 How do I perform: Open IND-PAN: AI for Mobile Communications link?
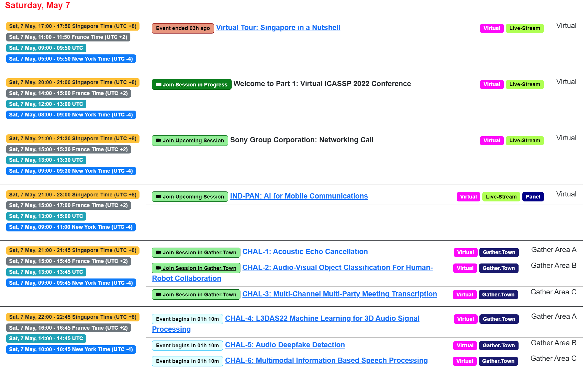pyautogui.click(x=299, y=196)
